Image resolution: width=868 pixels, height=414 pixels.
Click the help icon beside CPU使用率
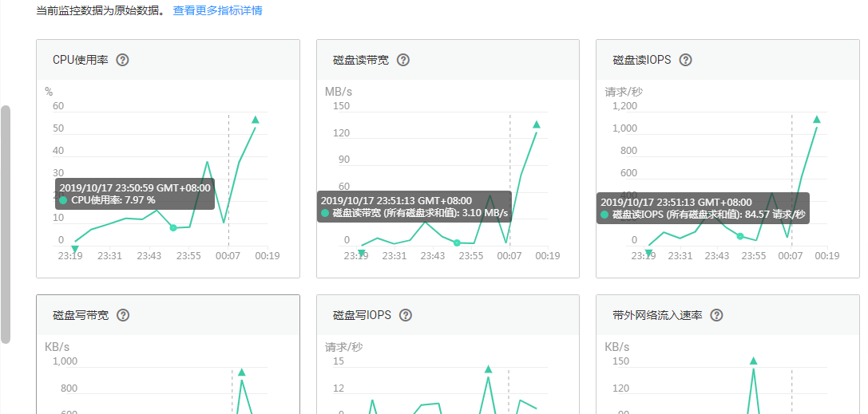tap(122, 60)
